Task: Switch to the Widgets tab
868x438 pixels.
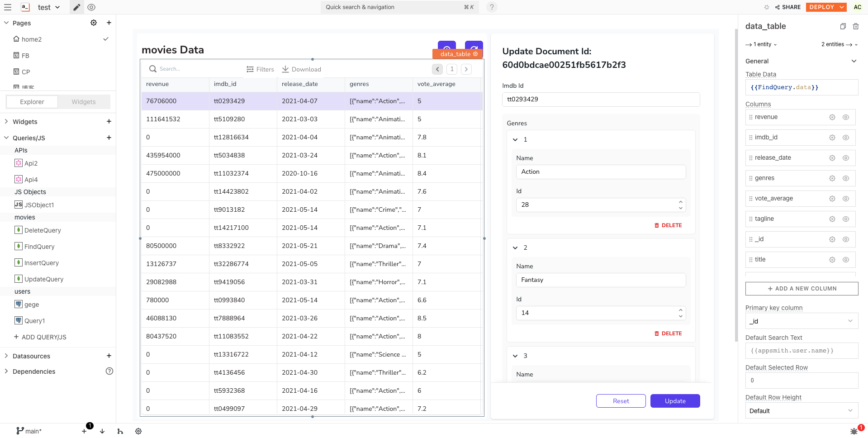Action: click(x=84, y=102)
